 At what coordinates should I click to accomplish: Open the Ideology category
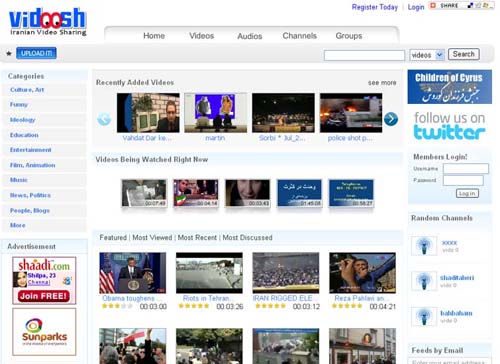click(x=22, y=120)
